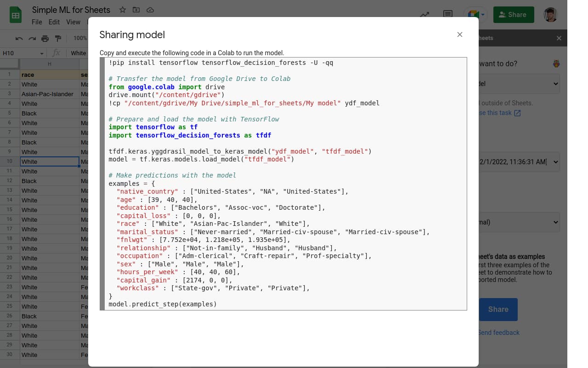
Task: Click the Send feedback link
Action: (498, 332)
